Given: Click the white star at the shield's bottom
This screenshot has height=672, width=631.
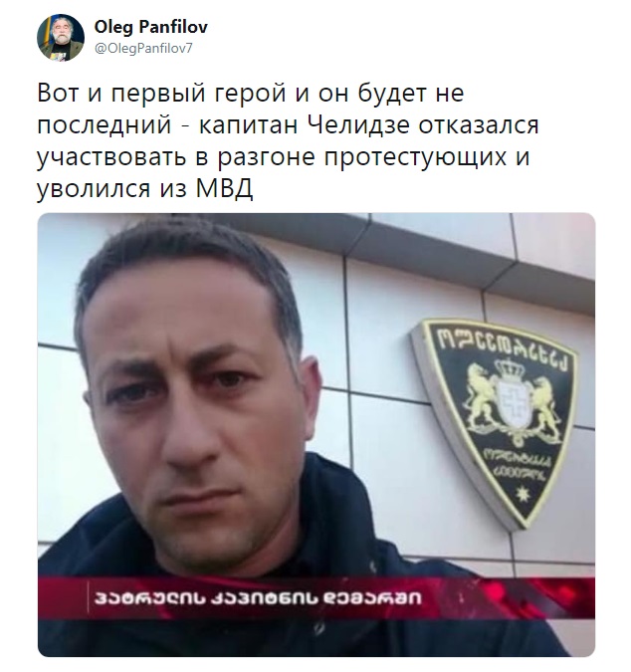Looking at the screenshot, I should (524, 494).
